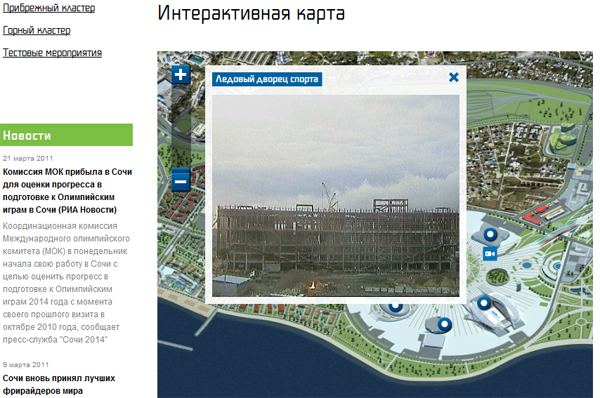Click the 21 марта 2011 news date

coord(28,158)
